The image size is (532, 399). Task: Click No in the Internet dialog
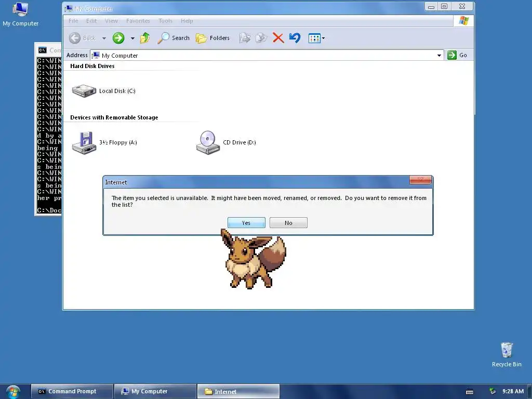coord(288,222)
